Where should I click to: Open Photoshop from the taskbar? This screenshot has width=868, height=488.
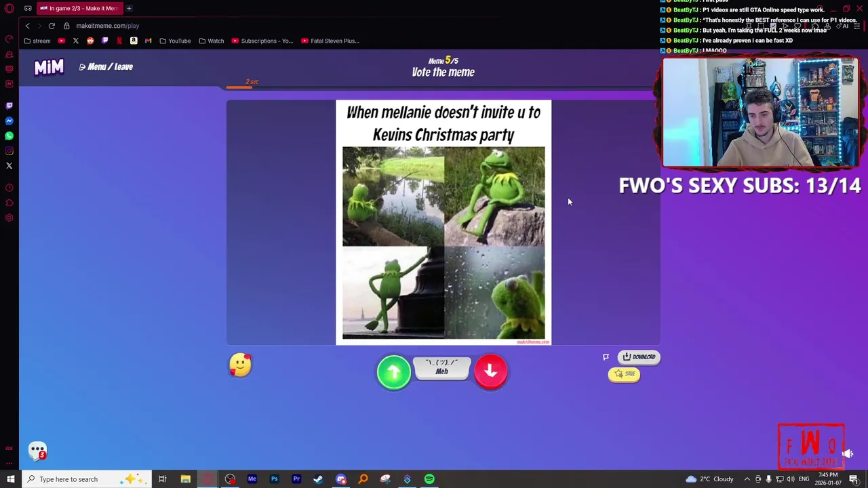[274, 479]
